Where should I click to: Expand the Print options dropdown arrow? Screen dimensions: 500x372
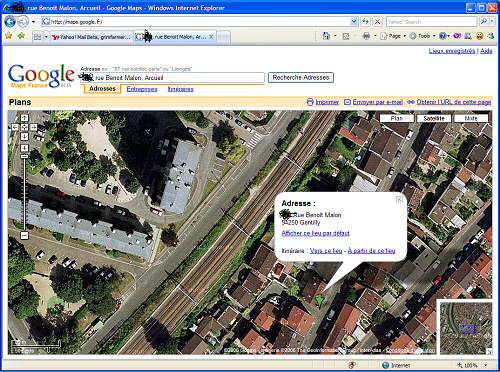click(375, 36)
